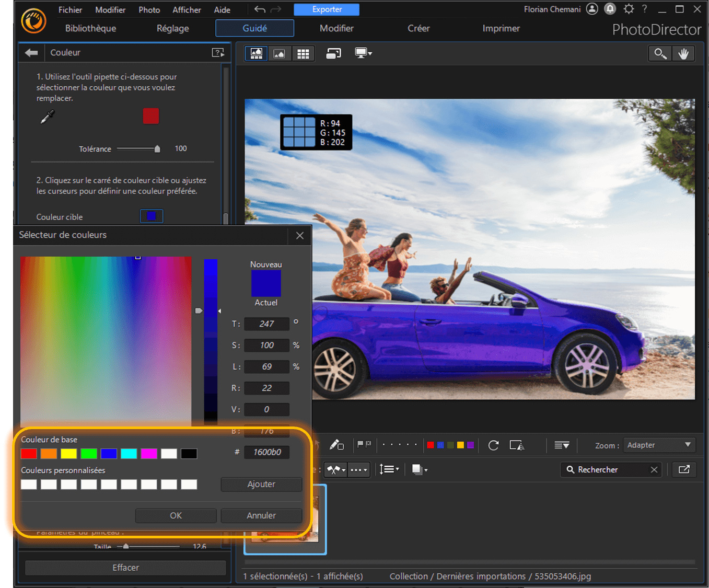
Task: Switch to the Créer tab
Action: 419,28
